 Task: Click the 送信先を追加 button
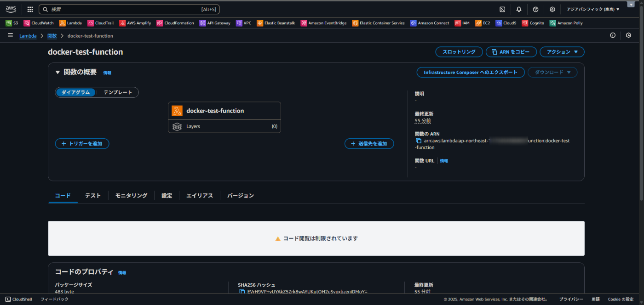369,144
